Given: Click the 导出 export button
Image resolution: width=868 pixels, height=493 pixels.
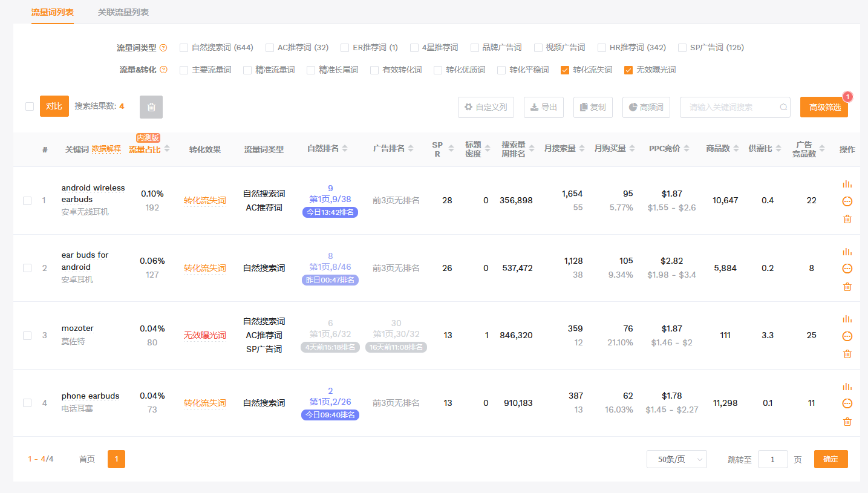Looking at the screenshot, I should [543, 107].
